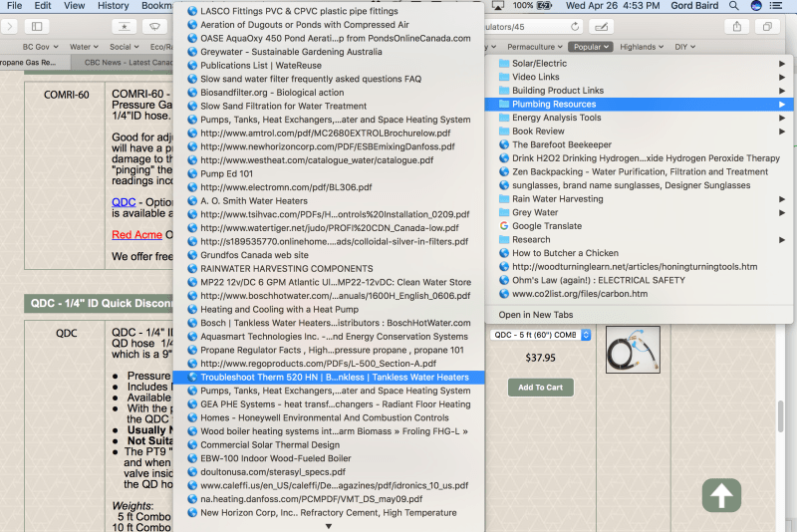Screen dimensions: 797x532
Task: Open the Highlands bookmarks folder dropdown
Action: coord(643,47)
